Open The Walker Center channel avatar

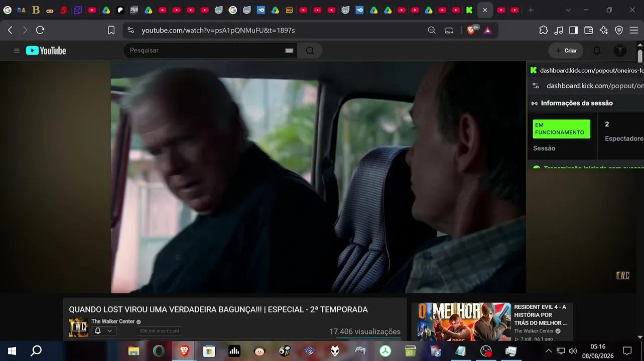pyautogui.click(x=78, y=327)
